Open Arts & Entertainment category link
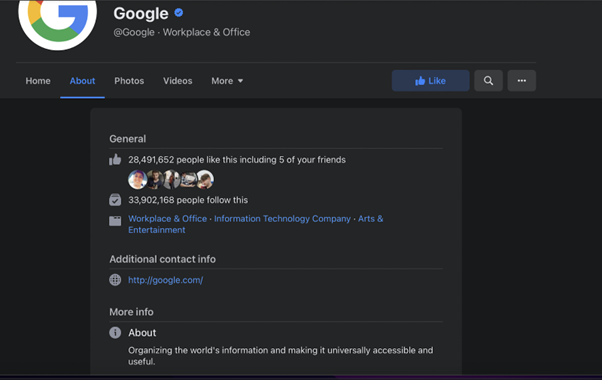This screenshot has width=602, height=380. pos(256,224)
